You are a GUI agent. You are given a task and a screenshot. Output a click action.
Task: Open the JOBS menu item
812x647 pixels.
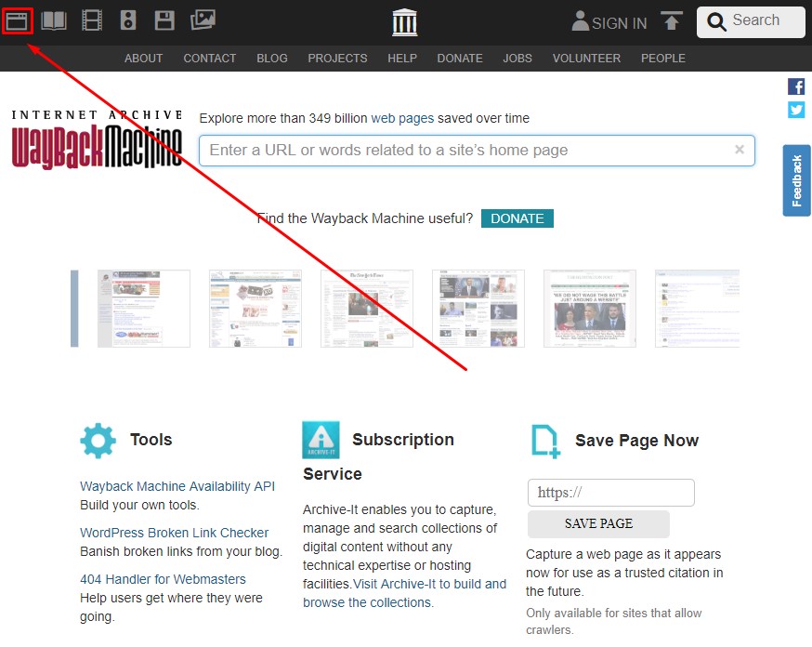[517, 58]
